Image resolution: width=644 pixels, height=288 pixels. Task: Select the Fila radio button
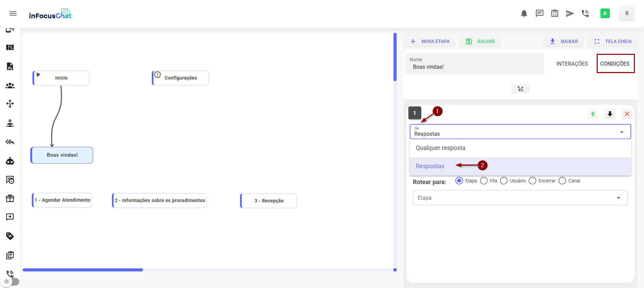[484, 181]
